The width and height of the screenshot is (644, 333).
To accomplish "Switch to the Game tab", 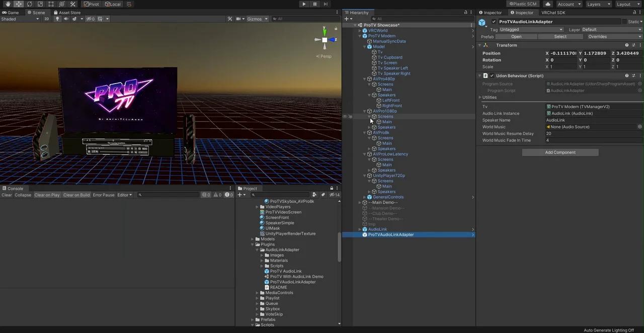I will click(11, 13).
